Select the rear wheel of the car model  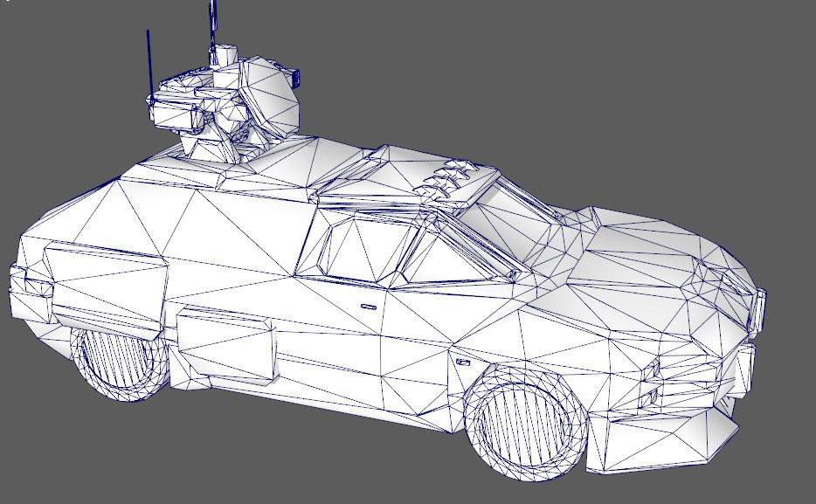(x=120, y=363)
